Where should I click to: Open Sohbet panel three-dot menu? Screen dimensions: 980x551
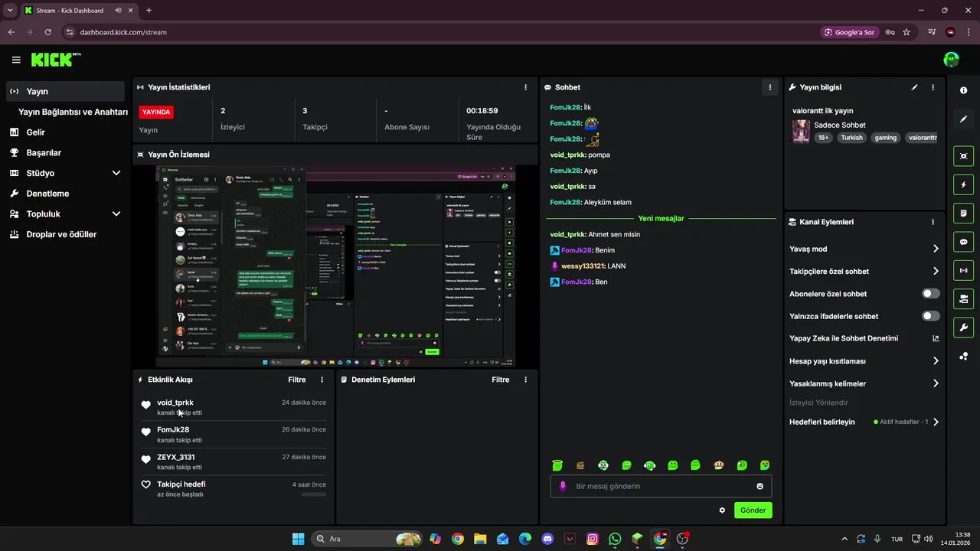[x=770, y=87]
